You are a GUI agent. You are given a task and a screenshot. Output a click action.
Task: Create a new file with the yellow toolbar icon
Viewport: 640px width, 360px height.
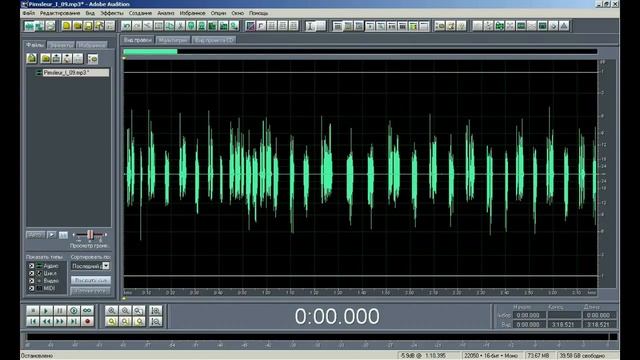(67, 27)
